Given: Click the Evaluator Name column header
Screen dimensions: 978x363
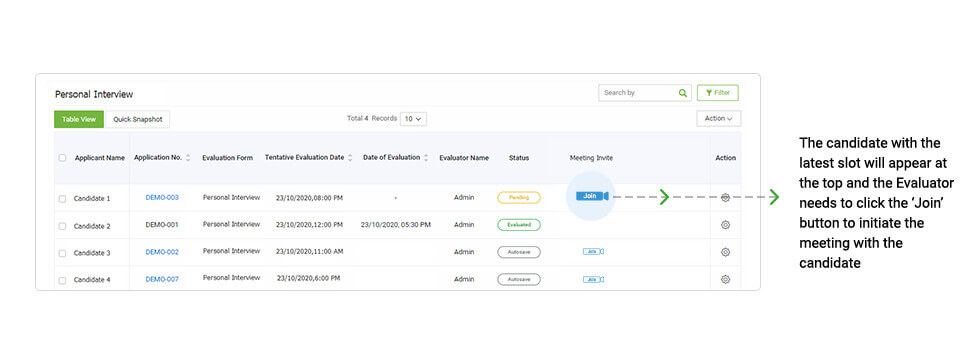Looking at the screenshot, I should pyautogui.click(x=464, y=158).
